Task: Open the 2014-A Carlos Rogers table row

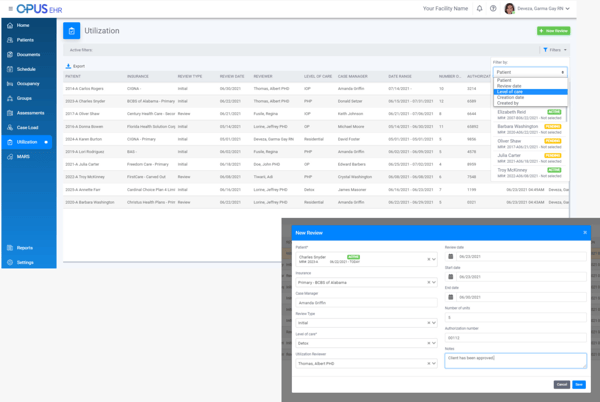Action: tap(277, 88)
